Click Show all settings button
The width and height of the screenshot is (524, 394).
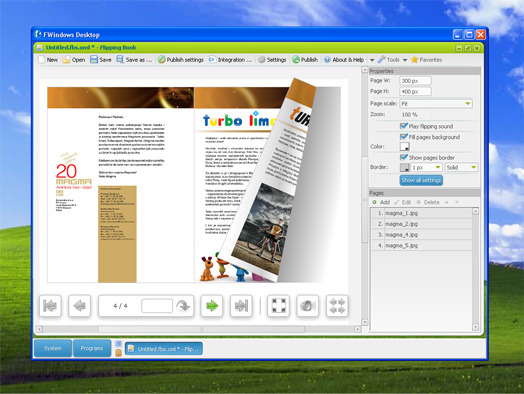421,180
